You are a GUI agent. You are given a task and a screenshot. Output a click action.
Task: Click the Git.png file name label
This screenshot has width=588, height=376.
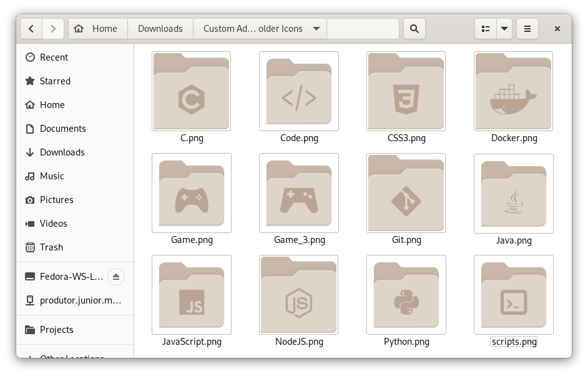click(x=406, y=240)
